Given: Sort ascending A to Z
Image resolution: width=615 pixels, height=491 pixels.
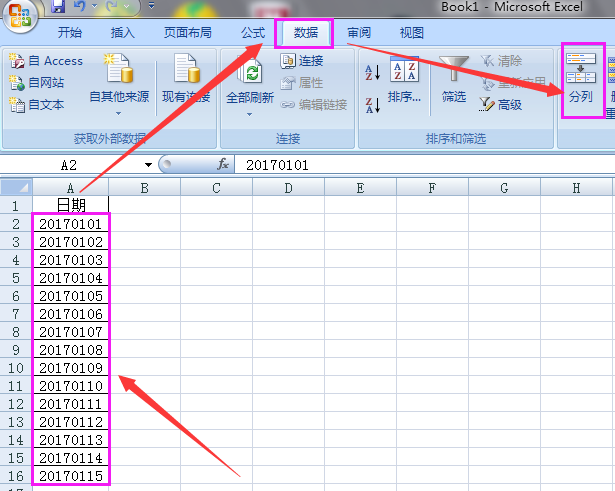Looking at the screenshot, I should pyautogui.click(x=373, y=72).
